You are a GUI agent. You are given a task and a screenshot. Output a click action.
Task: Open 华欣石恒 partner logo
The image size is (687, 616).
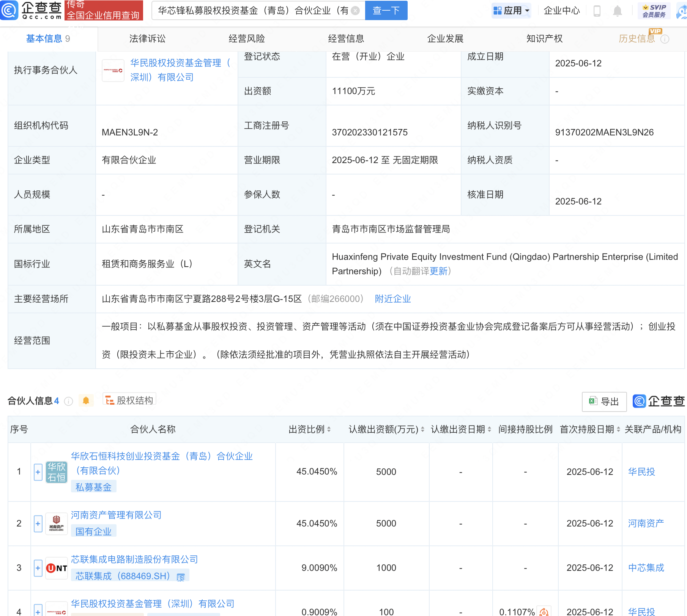click(57, 472)
